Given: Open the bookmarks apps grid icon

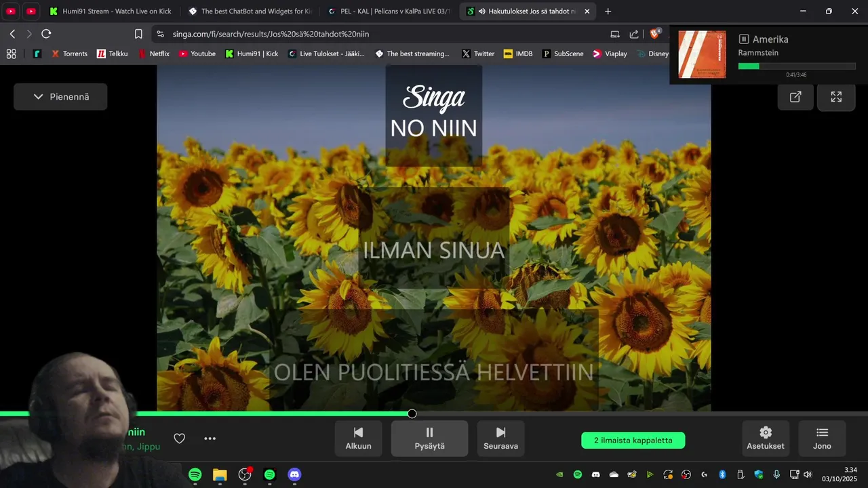Looking at the screenshot, I should (12, 54).
